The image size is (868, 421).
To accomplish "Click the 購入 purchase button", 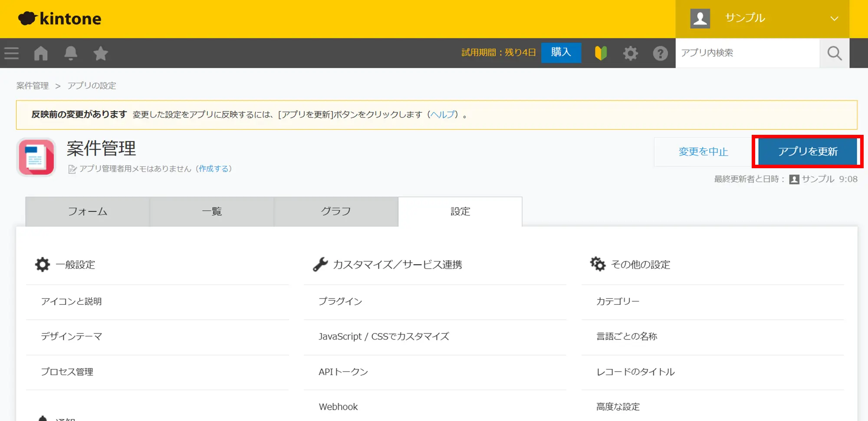I will [561, 52].
